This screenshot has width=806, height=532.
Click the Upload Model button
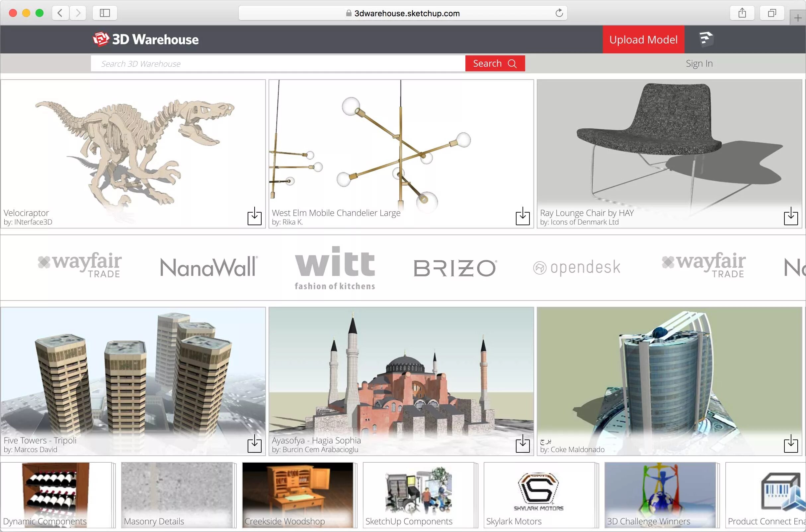[643, 39]
